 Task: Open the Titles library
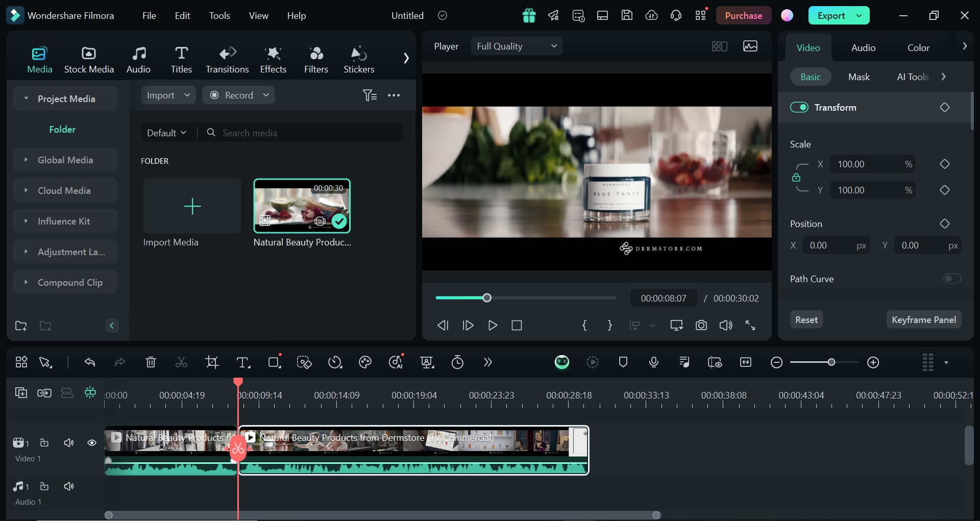pyautogui.click(x=181, y=60)
